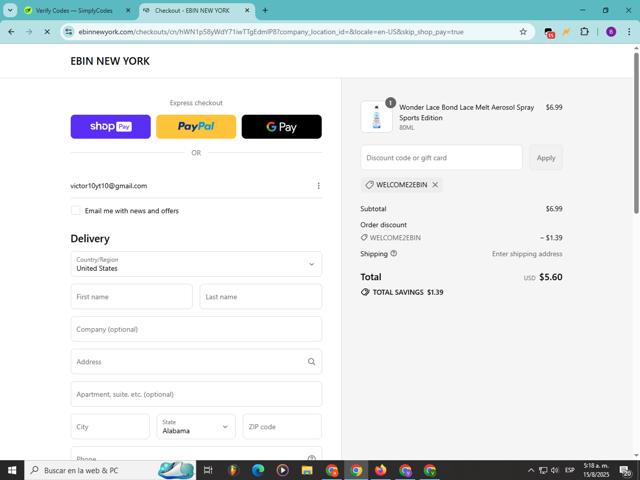Close the Verify Codes SimplyCodes tab

click(x=128, y=11)
